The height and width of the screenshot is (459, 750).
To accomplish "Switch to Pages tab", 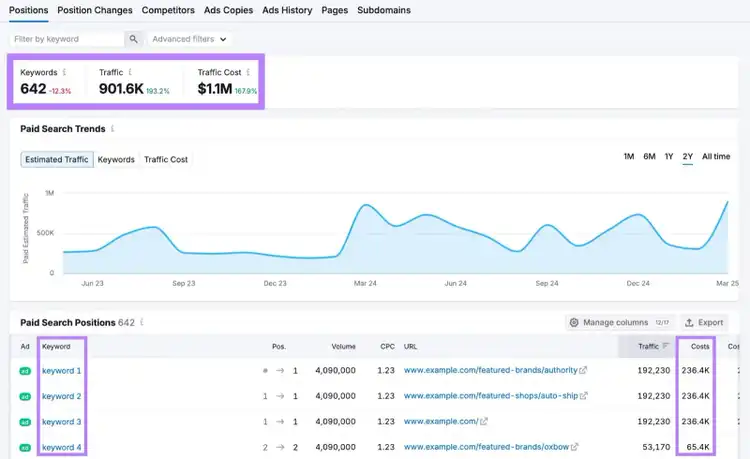I will pyautogui.click(x=334, y=10).
